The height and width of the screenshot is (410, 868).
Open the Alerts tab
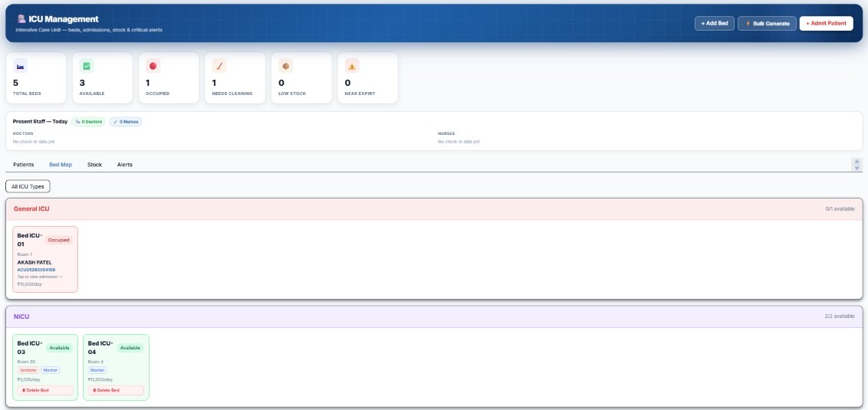pos(124,165)
